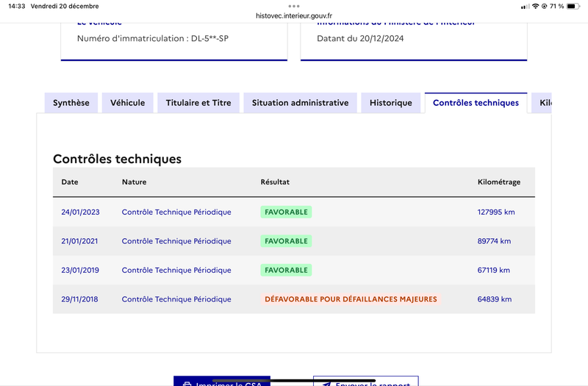Click the Nature column header
This screenshot has height=386, width=588.
(135, 182)
